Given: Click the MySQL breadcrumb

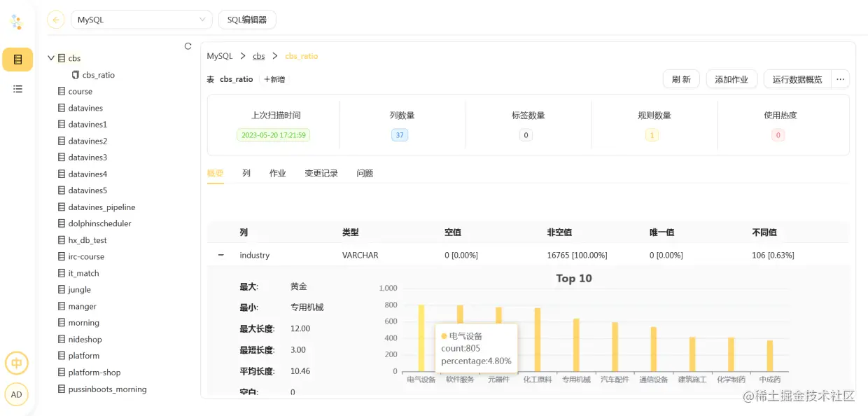Looking at the screenshot, I should tap(220, 56).
